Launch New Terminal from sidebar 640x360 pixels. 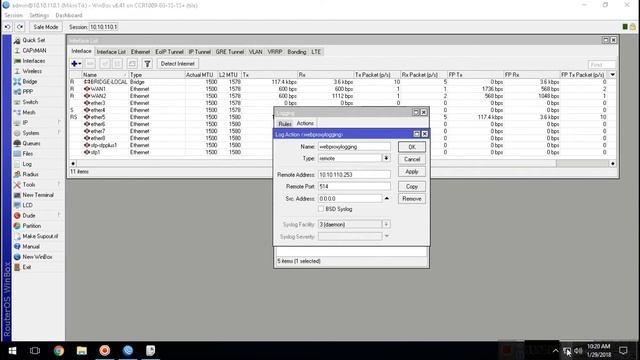point(38,195)
